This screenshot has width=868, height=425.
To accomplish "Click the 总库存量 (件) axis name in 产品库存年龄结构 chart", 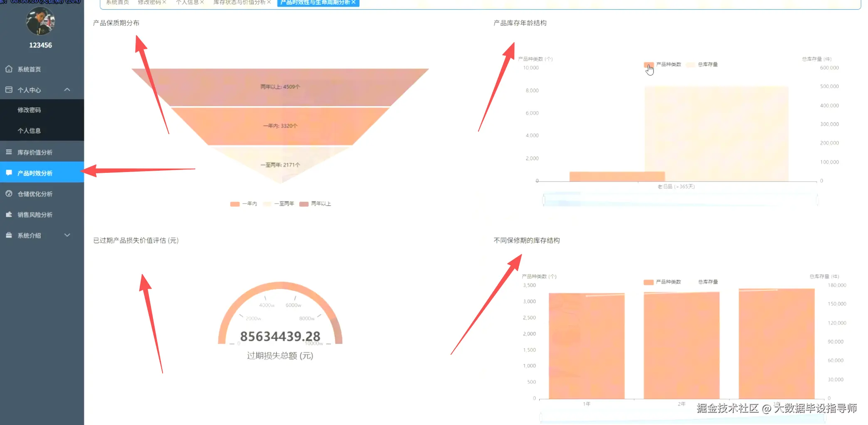I will (x=816, y=59).
